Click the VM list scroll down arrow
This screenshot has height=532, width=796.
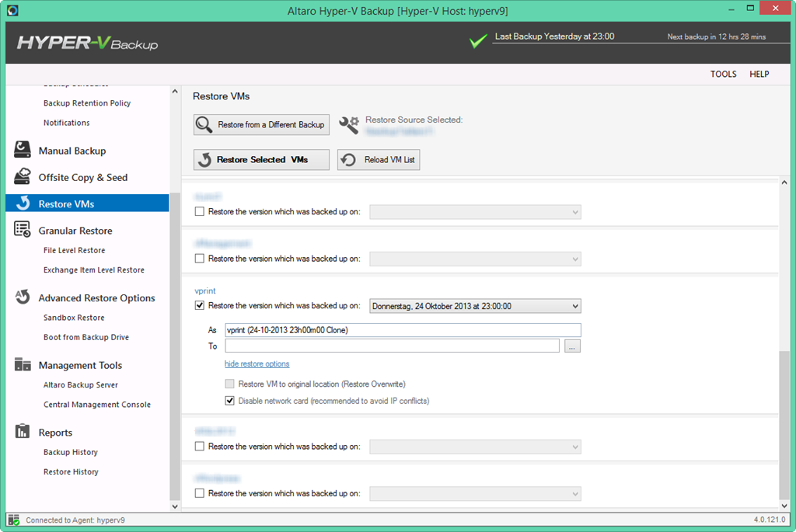pyautogui.click(x=784, y=506)
